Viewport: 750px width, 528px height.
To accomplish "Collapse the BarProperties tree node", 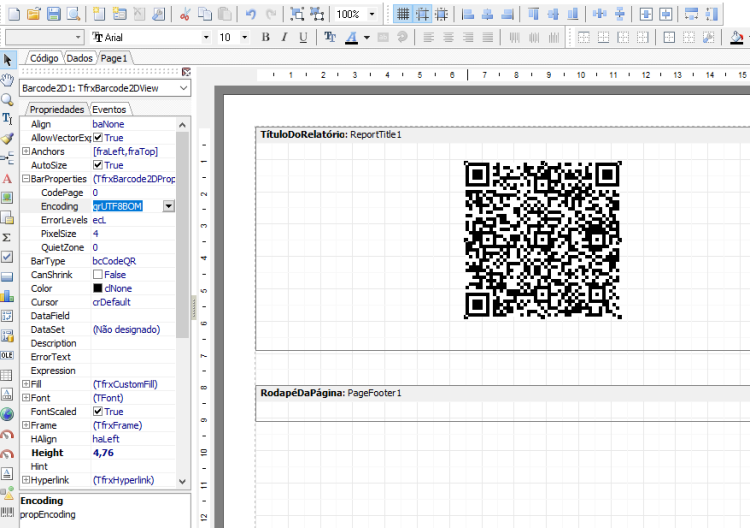I will [26, 179].
